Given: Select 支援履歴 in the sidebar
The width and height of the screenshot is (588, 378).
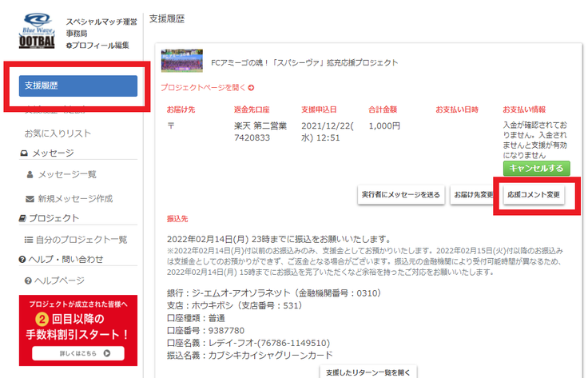Looking at the screenshot, I should [x=78, y=86].
